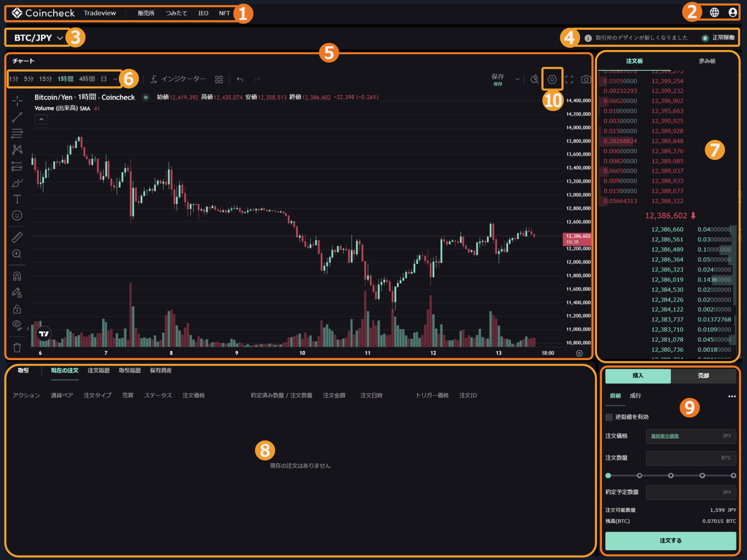Image resolution: width=747 pixels, height=560 pixels.
Task: Click the TradingView logo badge
Action: click(44, 333)
